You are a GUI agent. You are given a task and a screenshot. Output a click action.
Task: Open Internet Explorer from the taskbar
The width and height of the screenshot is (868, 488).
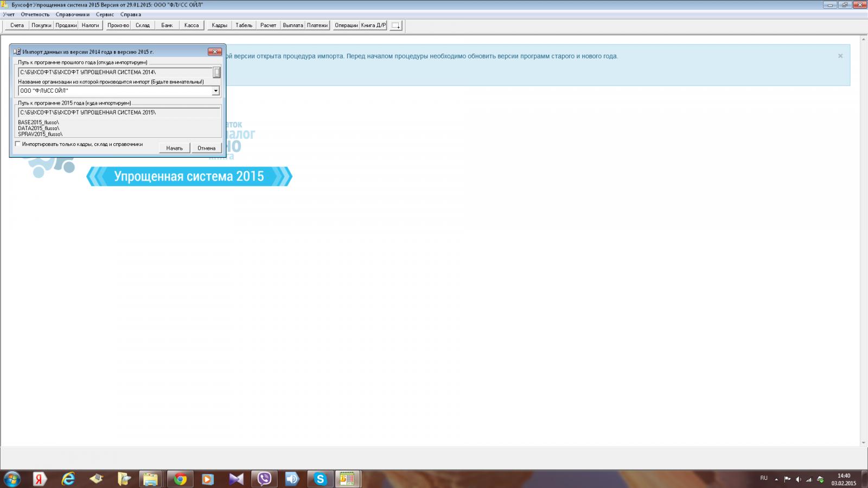(x=68, y=479)
